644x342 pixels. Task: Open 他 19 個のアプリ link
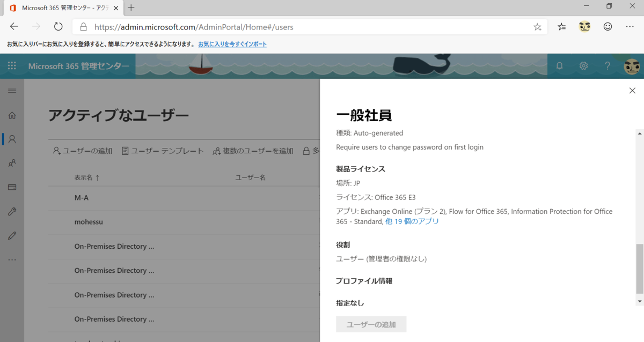click(412, 221)
